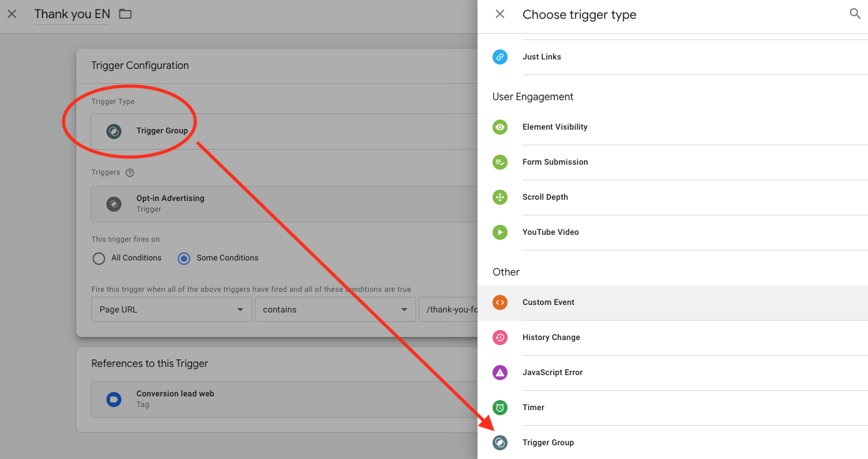This screenshot has height=459, width=868.
Task: Open the Trigger Type selection box
Action: pos(284,132)
